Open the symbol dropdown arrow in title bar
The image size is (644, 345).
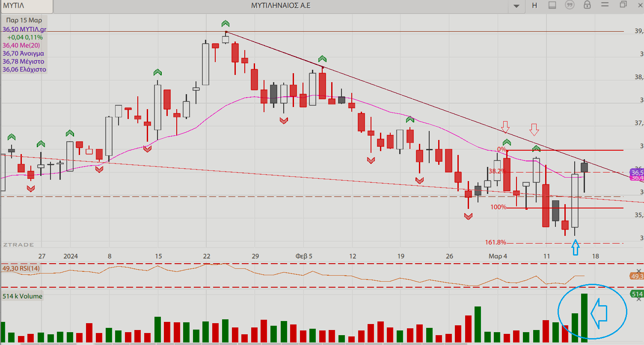[516, 6]
